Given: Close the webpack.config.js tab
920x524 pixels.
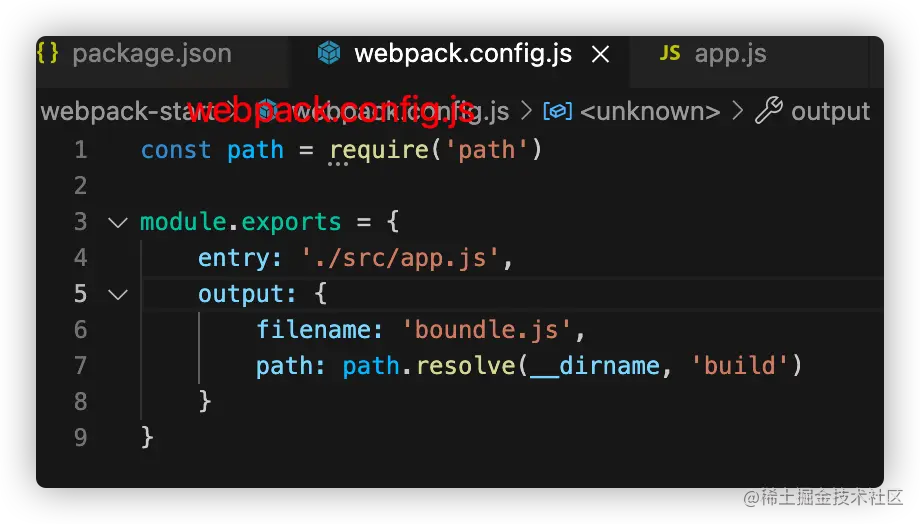Looking at the screenshot, I should 600,55.
